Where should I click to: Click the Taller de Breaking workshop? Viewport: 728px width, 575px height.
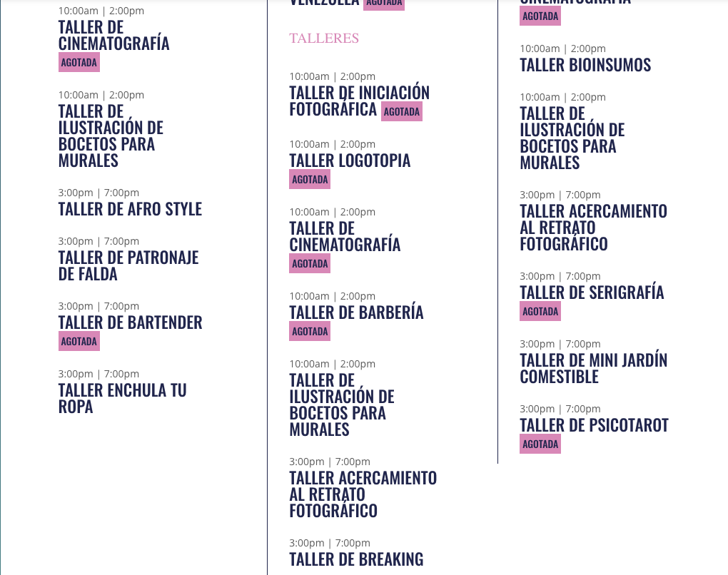tap(356, 559)
